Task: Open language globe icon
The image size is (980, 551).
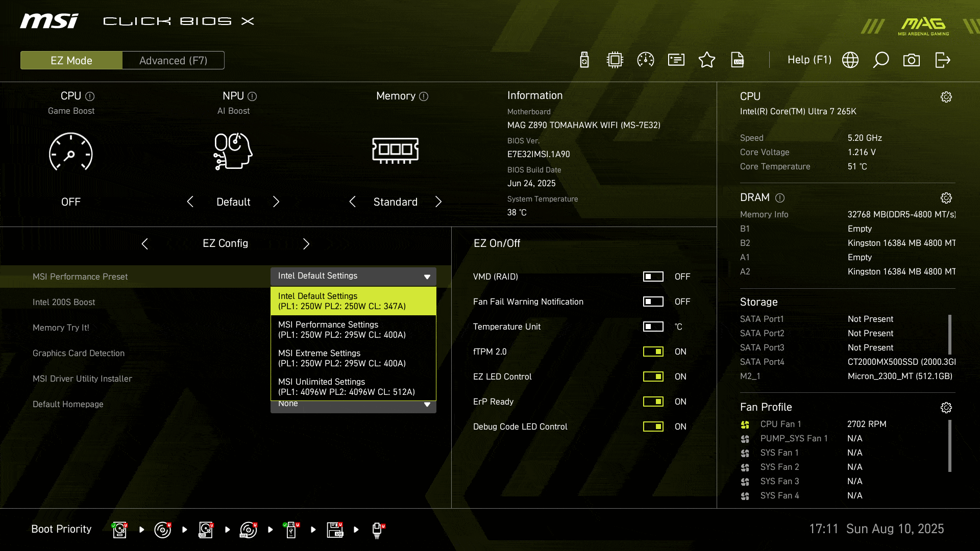Action: coord(850,60)
